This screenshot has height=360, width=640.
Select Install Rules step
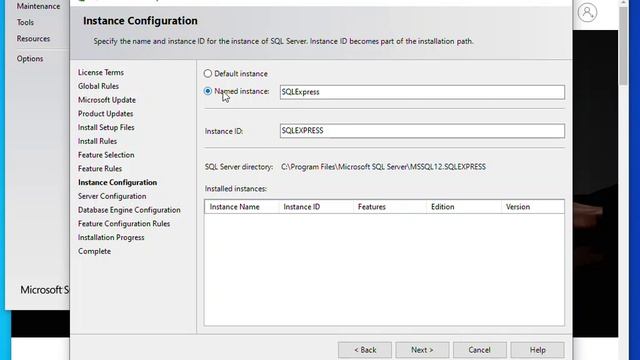tap(98, 141)
